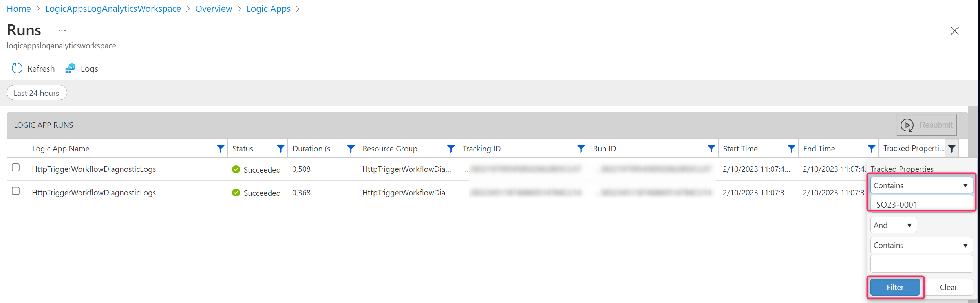Open filter for Logic App Name column
Screen dimensions: 980x303
coord(221,149)
